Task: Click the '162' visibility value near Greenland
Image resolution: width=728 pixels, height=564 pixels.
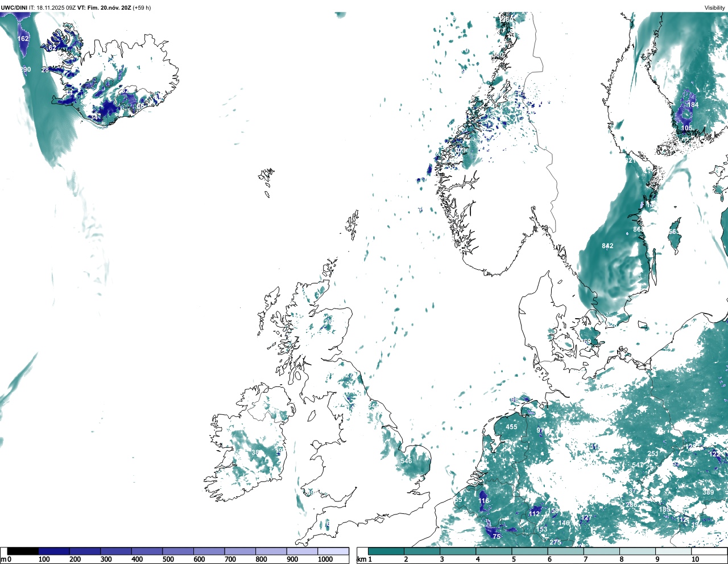Action: pos(23,39)
